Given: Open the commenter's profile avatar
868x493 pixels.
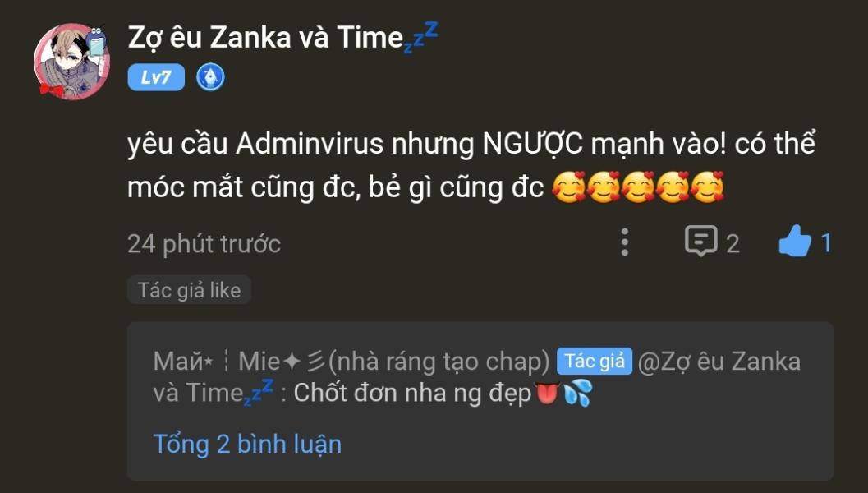Looking at the screenshot, I should [72, 61].
